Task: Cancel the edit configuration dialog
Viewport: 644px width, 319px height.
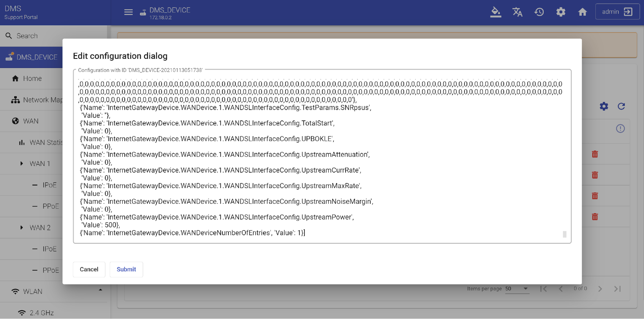Action: pos(89,269)
